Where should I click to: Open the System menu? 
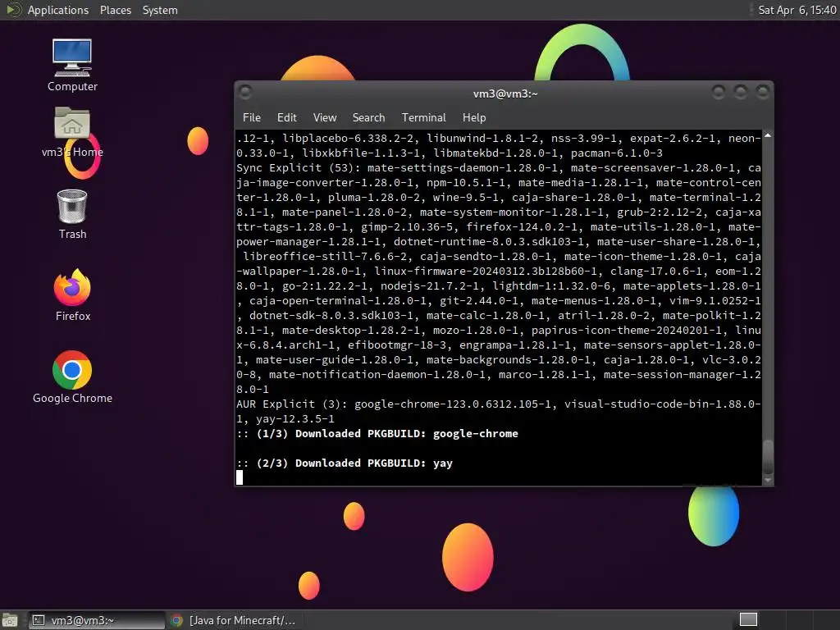pos(160,10)
